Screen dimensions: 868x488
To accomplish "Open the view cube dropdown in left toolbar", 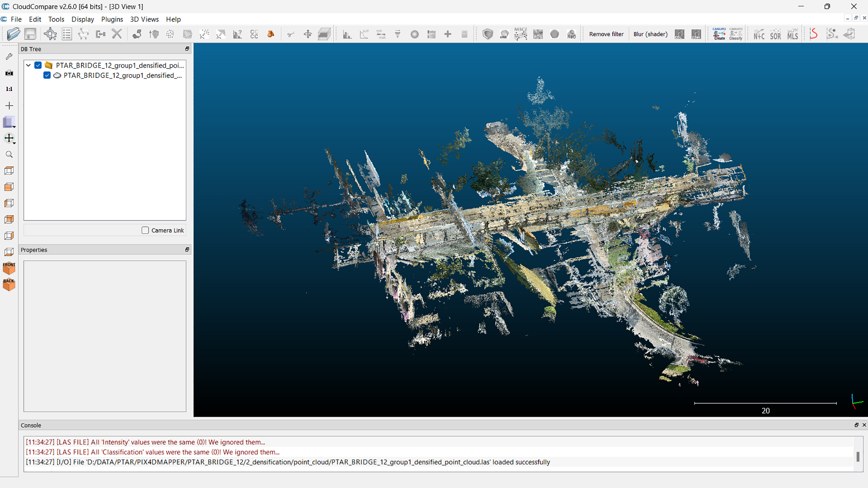I will (14, 127).
